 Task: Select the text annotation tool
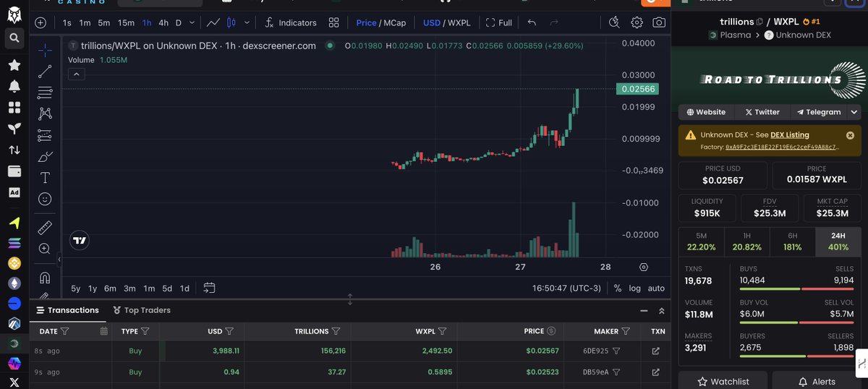[x=45, y=177]
